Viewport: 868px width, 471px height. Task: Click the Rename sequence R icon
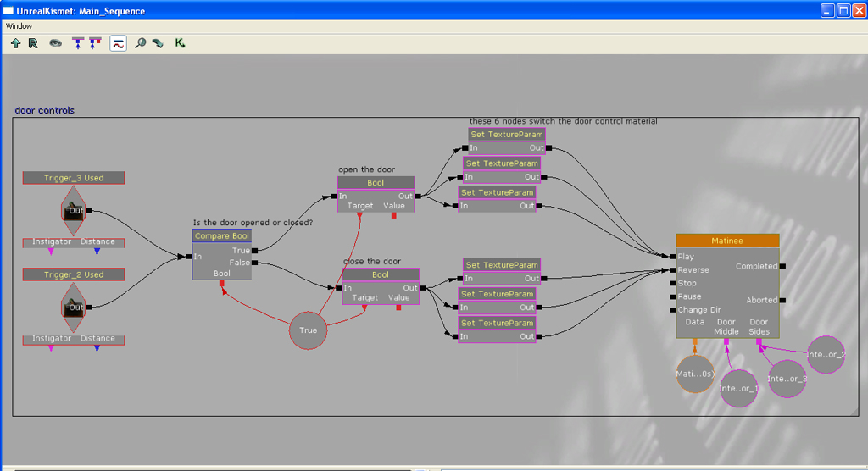tap(33, 43)
